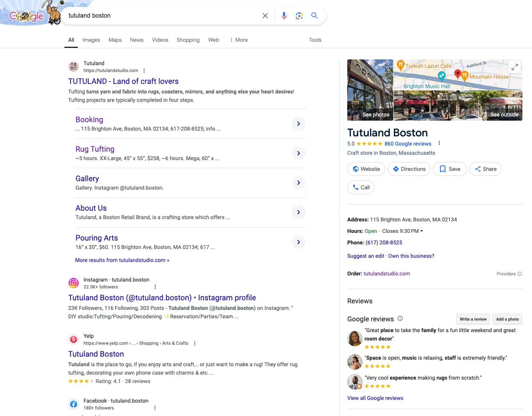Switch to News tab

(136, 40)
